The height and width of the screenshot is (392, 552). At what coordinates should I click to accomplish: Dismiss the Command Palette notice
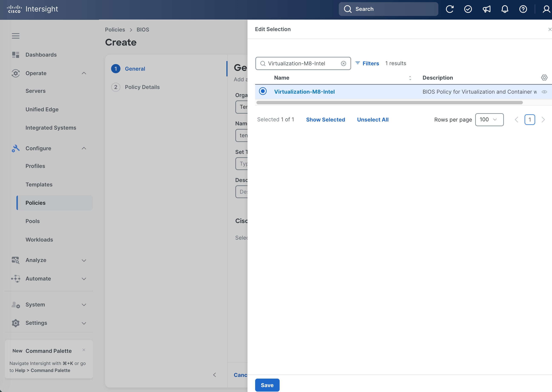84,350
